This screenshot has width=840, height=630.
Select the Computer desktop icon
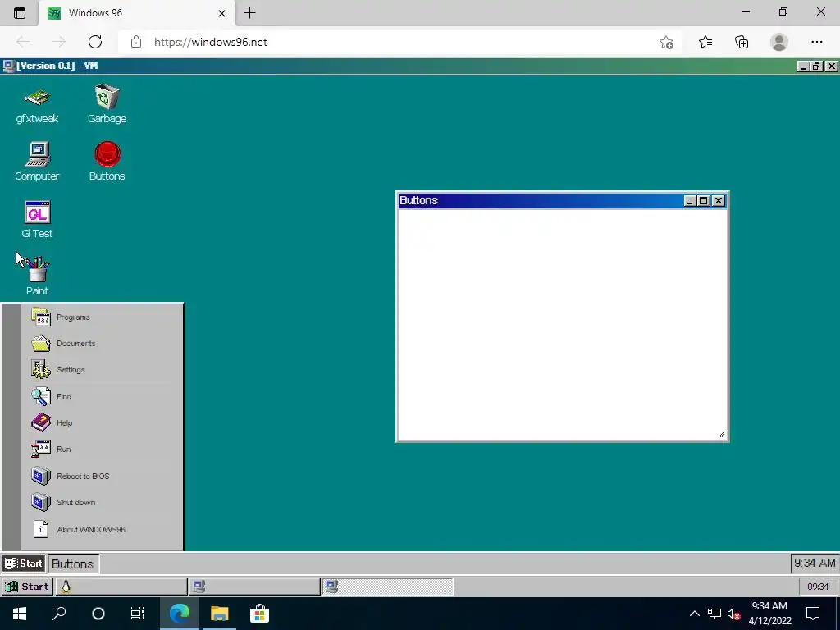[x=37, y=162]
